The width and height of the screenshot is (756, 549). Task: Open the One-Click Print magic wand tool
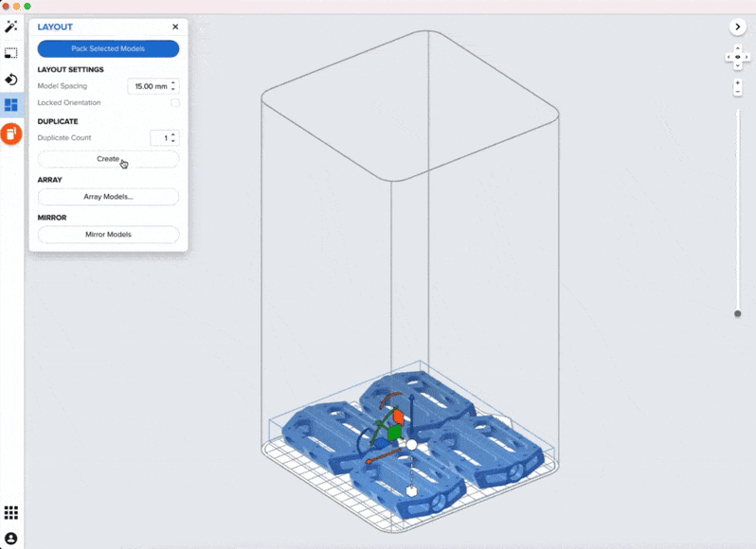[11, 26]
